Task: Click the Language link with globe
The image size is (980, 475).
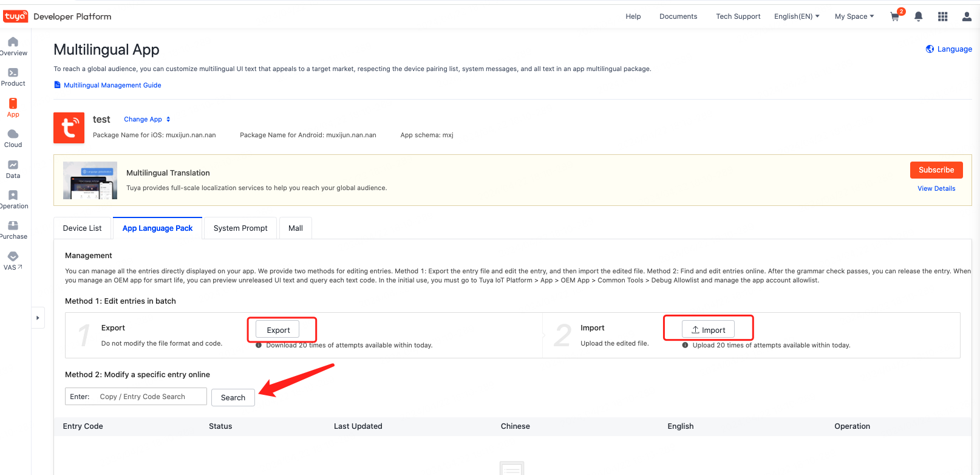Action: pos(948,49)
